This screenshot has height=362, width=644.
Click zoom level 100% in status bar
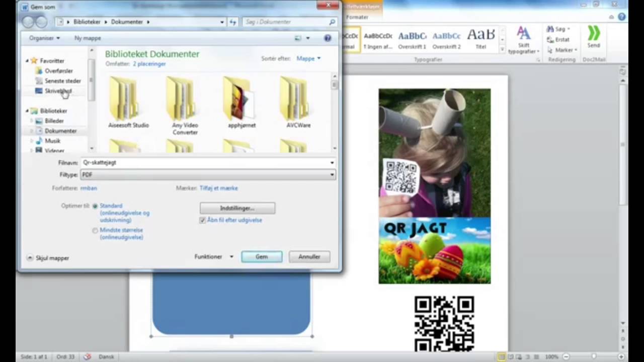[551, 356]
